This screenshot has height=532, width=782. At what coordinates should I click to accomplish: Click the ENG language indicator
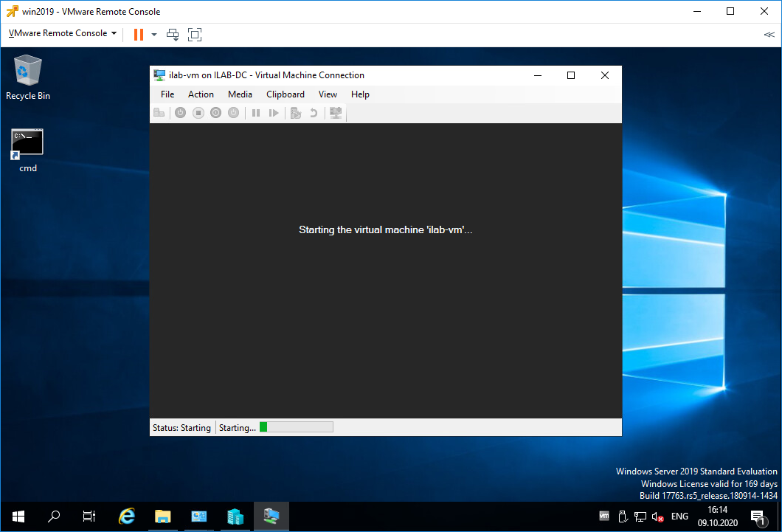click(679, 517)
